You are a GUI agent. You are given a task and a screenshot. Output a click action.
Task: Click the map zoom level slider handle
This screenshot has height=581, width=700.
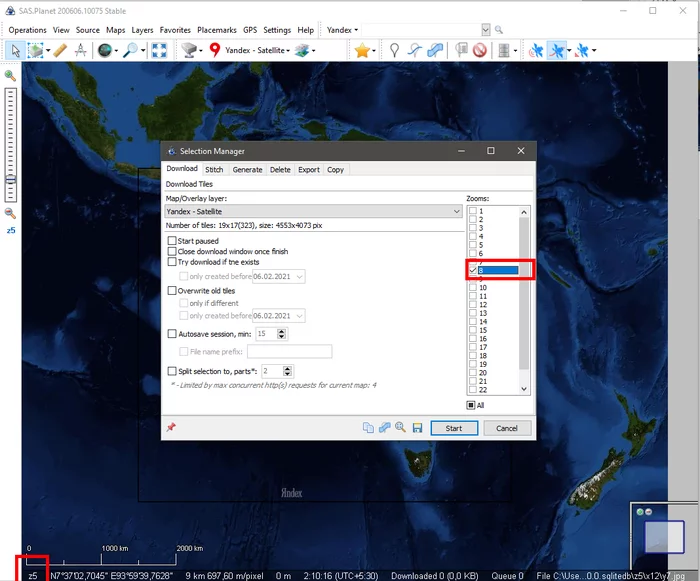(x=10, y=180)
